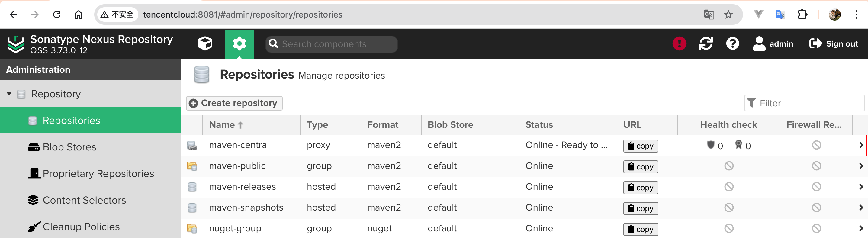
Task: Click maven-central license ribbon icon
Action: tap(738, 145)
